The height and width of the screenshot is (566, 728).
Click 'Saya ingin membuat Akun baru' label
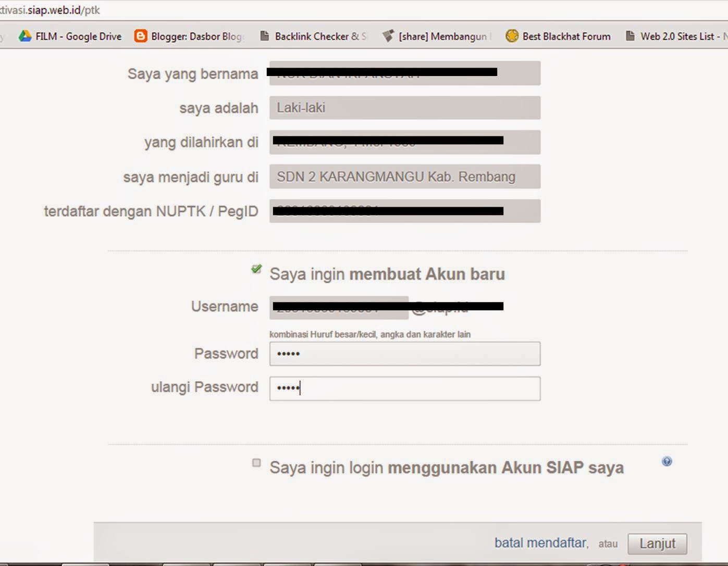pos(387,274)
